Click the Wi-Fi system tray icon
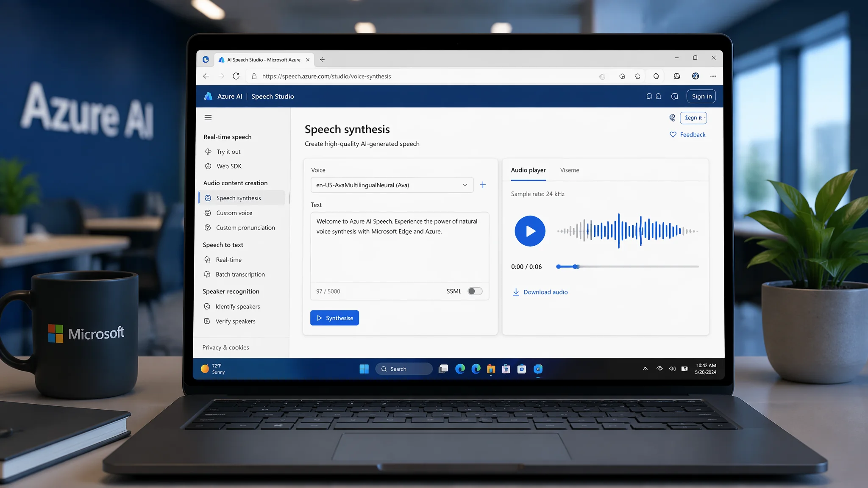The image size is (868, 488). pos(659,369)
